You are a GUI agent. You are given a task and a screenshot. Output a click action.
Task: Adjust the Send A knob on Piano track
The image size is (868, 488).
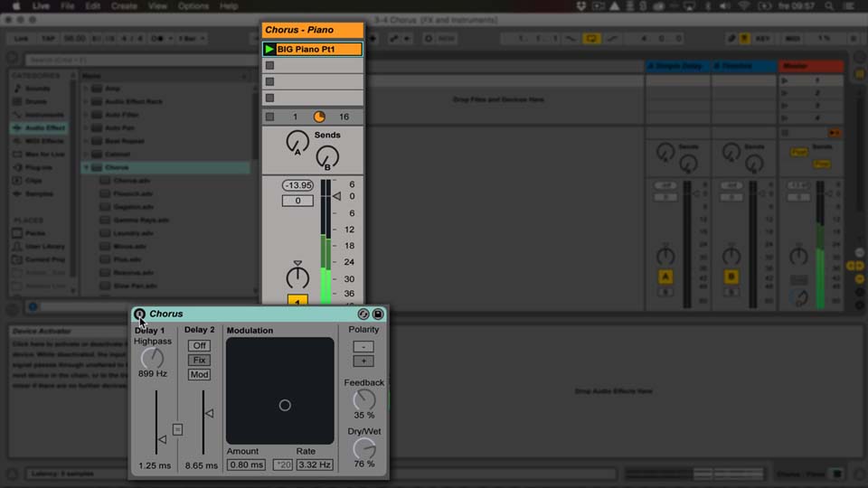(297, 142)
